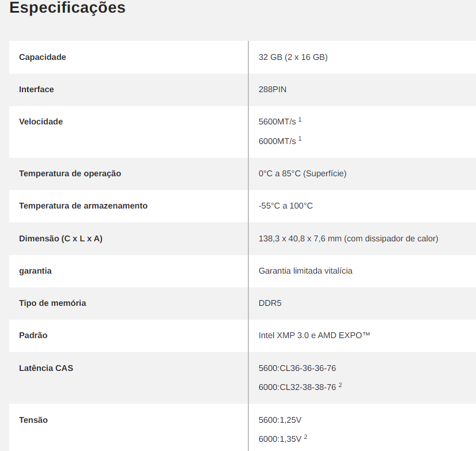Open footnote 1 next to 5600MT/s
This screenshot has height=451, width=476.
tap(300, 120)
